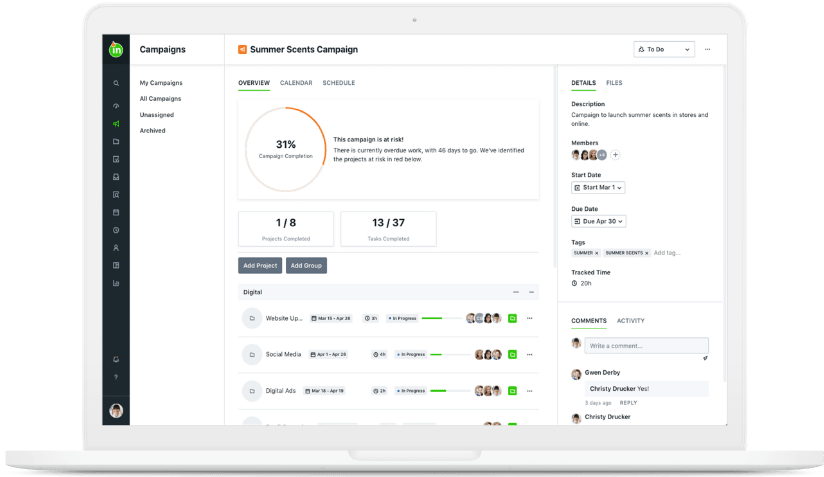Screen dimensions: 824x477
Task: Open the board layout icon in sidebar
Action: (x=116, y=265)
